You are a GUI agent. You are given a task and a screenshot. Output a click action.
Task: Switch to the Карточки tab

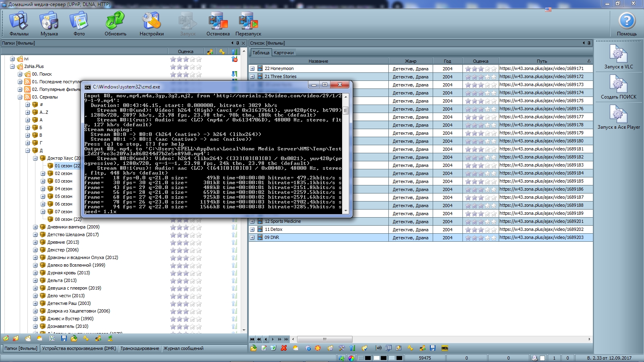[284, 53]
